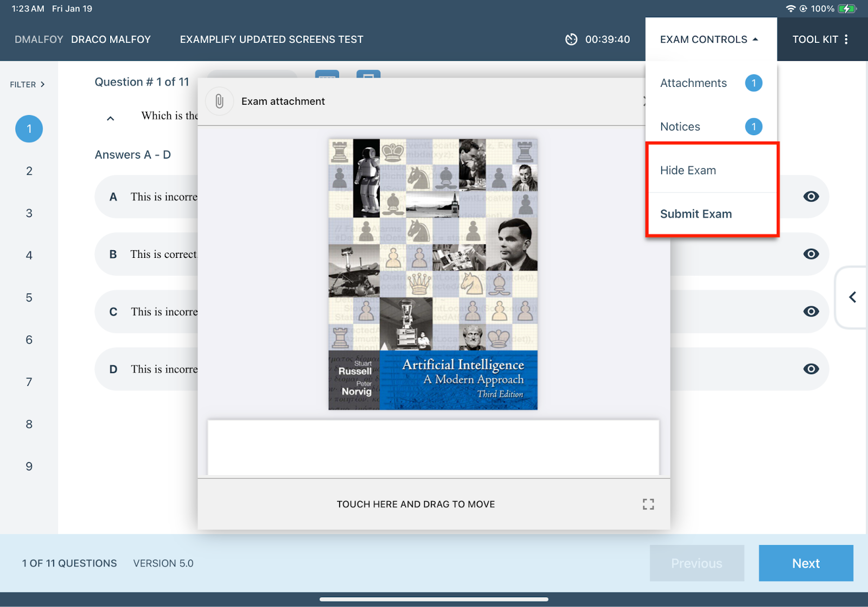Click the Examplify Updated Screens Test title

(271, 39)
